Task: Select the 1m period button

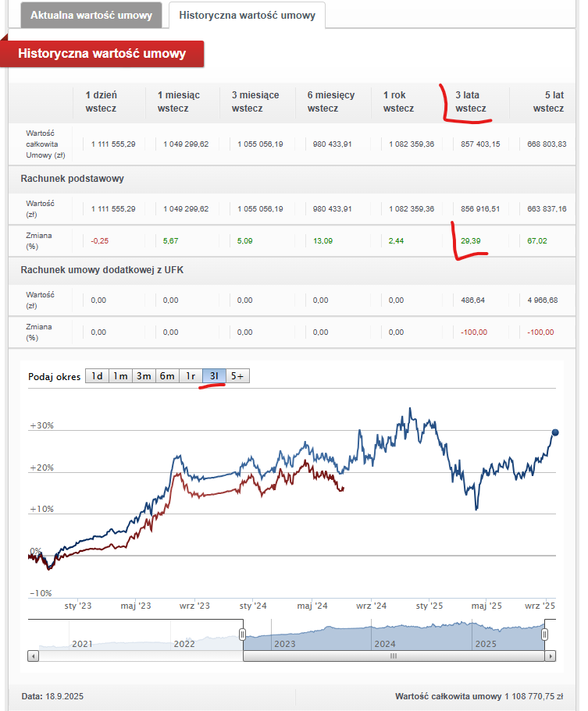Action: (x=120, y=376)
